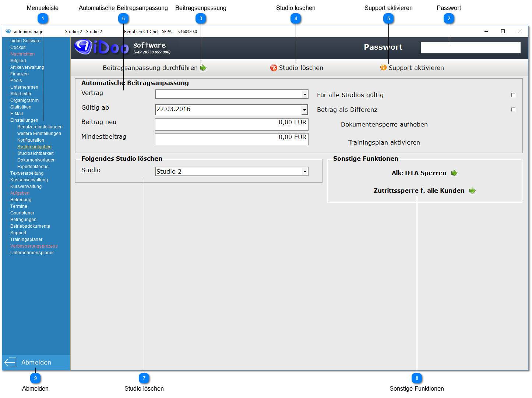
Task: Click Alle DTA Sperren
Action: pyautogui.click(x=419, y=173)
